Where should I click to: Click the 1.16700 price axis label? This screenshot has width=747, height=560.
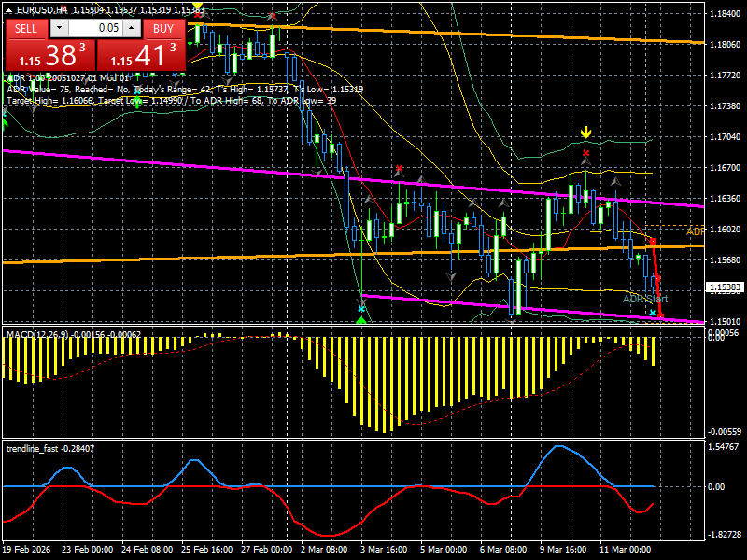(726, 168)
